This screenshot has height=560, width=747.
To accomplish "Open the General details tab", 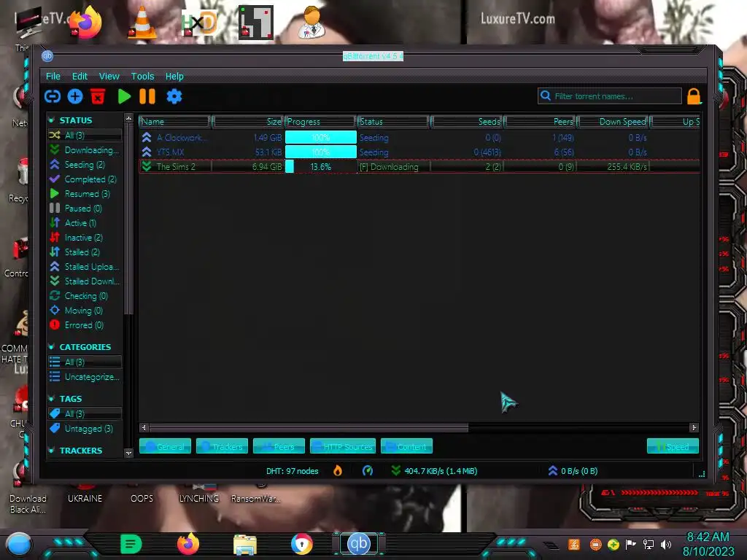I will 165,447.
